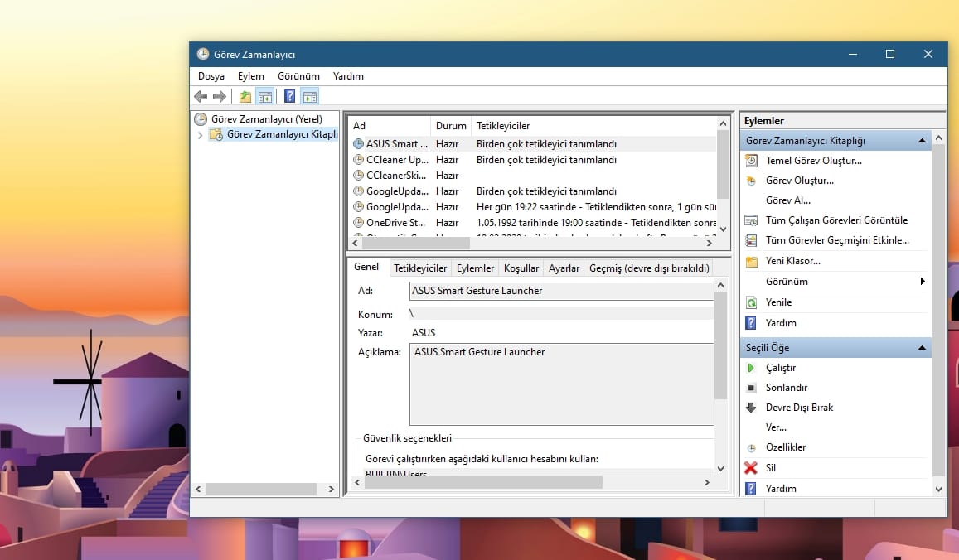Switch to the Eylemler tab
The image size is (959, 560).
click(475, 268)
